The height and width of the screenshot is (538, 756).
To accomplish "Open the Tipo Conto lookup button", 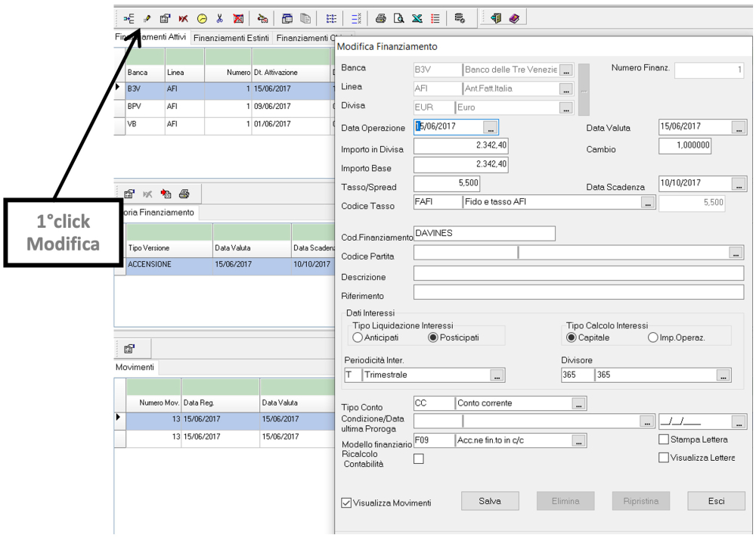I will click(578, 404).
